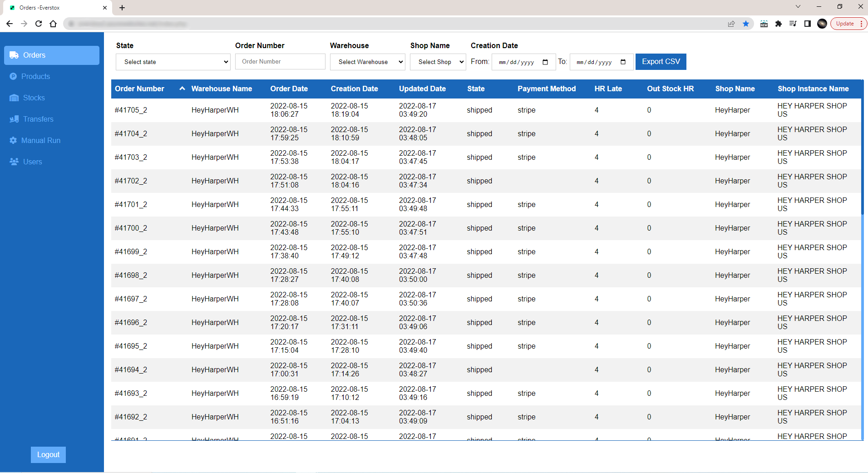Sort by Shop Name column header
The height and width of the screenshot is (473, 868).
coord(735,89)
